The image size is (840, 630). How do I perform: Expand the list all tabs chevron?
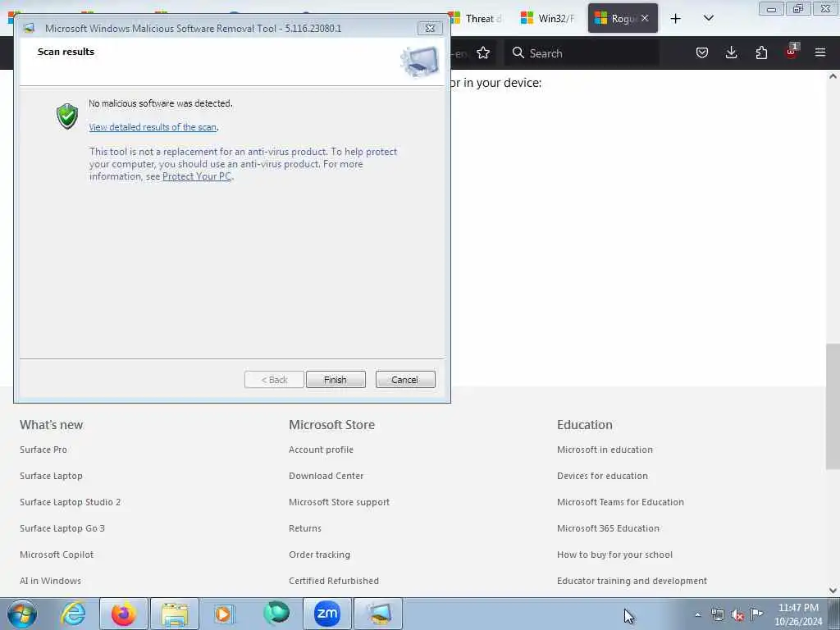point(708,18)
